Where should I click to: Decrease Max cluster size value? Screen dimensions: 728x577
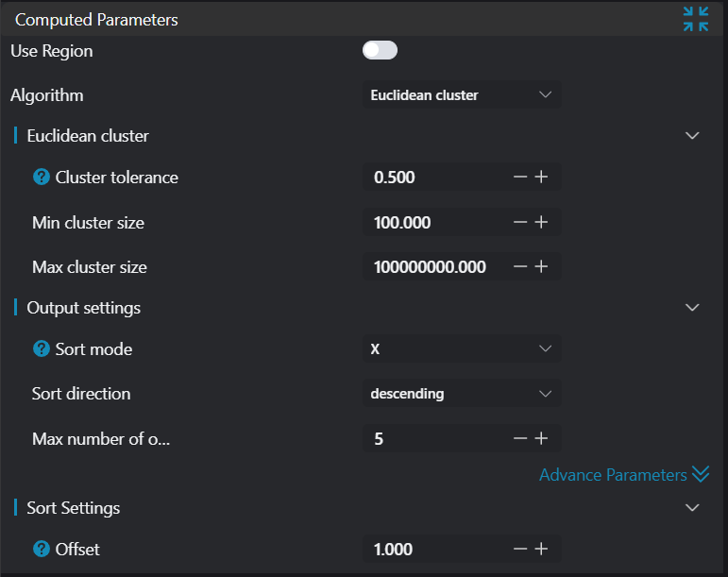[519, 267]
